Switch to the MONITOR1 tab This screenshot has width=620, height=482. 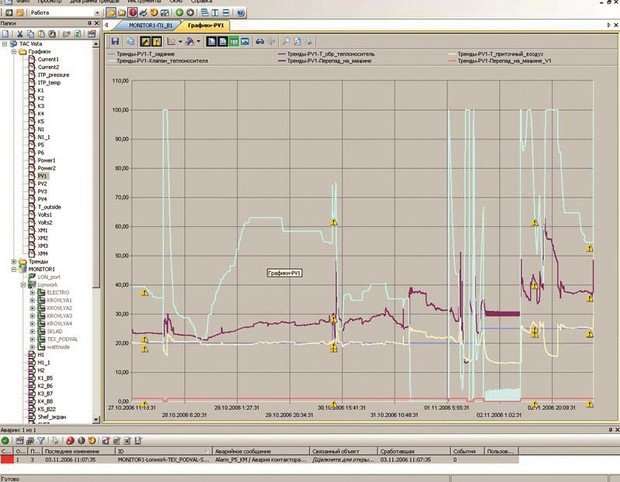[150, 25]
